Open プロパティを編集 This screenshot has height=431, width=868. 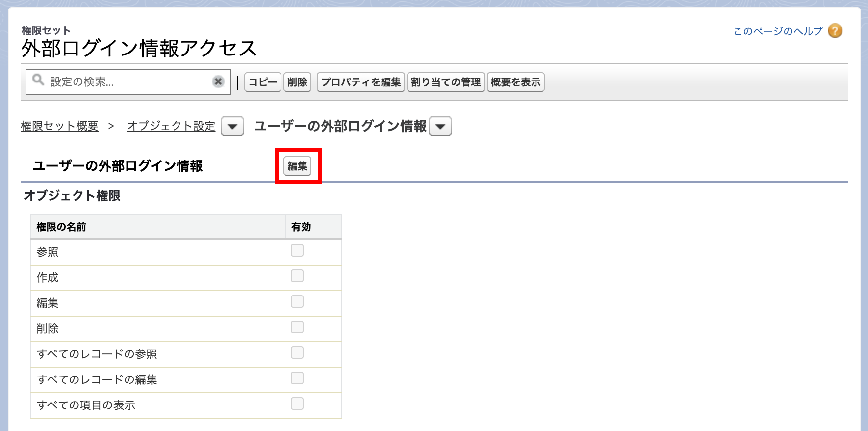[361, 82]
